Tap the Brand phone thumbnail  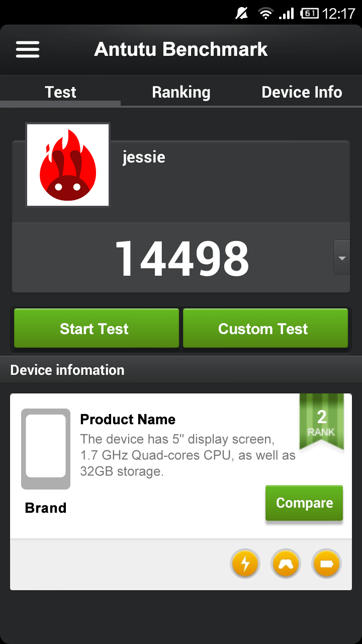[45, 449]
